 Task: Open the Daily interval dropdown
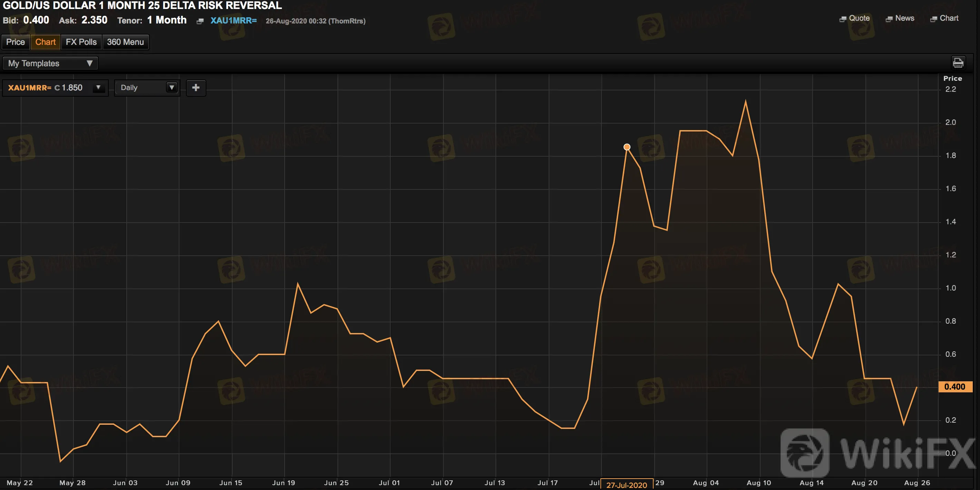pyautogui.click(x=171, y=88)
